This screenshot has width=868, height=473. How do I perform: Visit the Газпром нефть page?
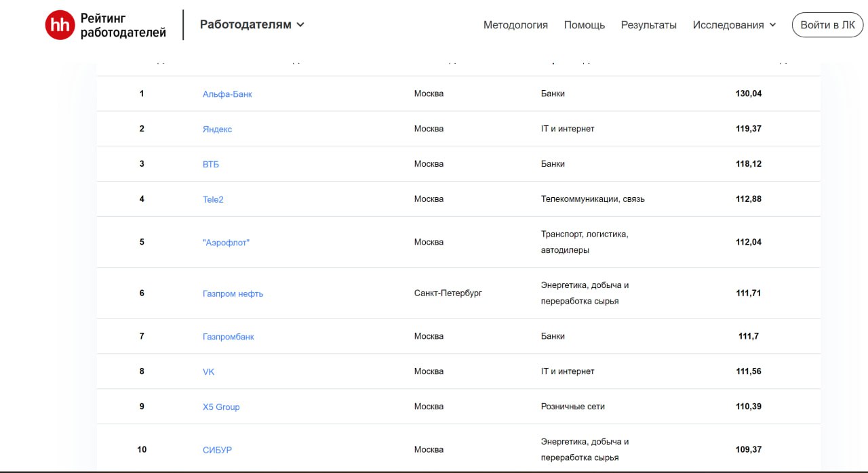point(233,293)
